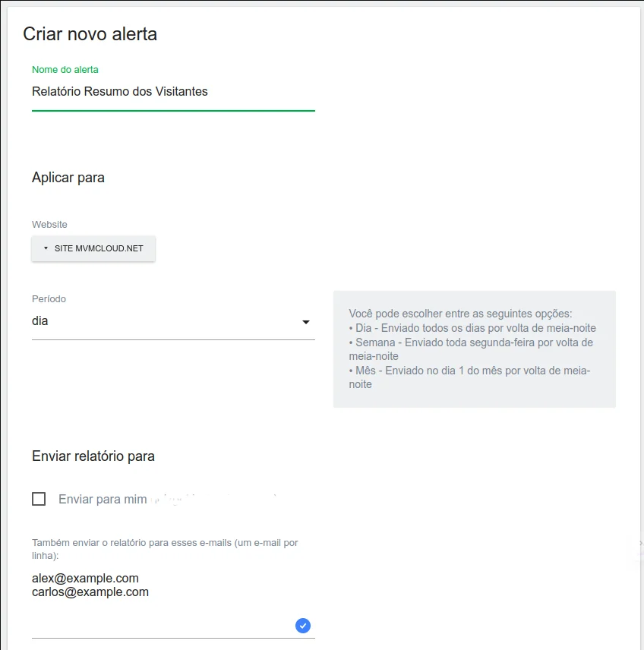
Task: Click the "Enviar para mim" label text
Action: [x=103, y=500]
